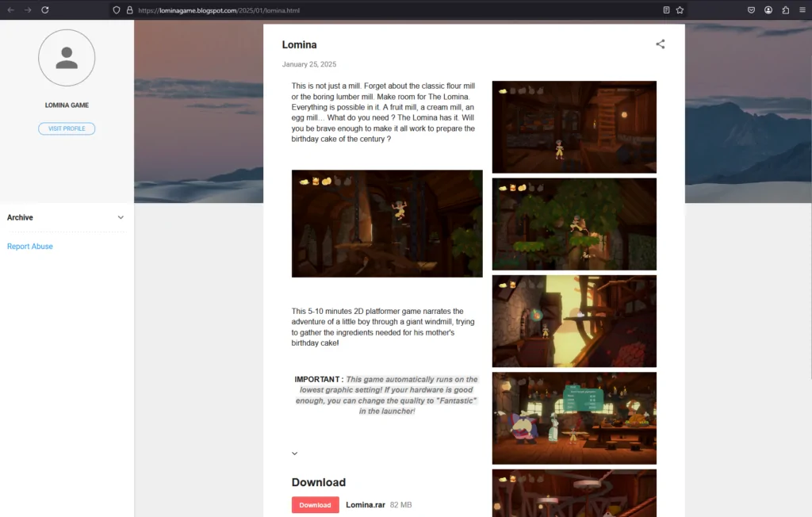This screenshot has height=517, width=812.
Task: Click the browser back arrow
Action: 10,10
